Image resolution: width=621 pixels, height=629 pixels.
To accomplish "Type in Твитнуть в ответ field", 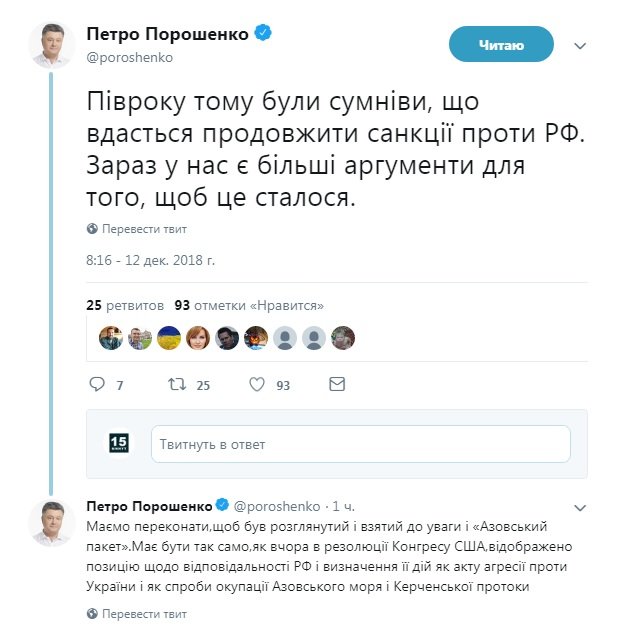I will (x=360, y=444).
